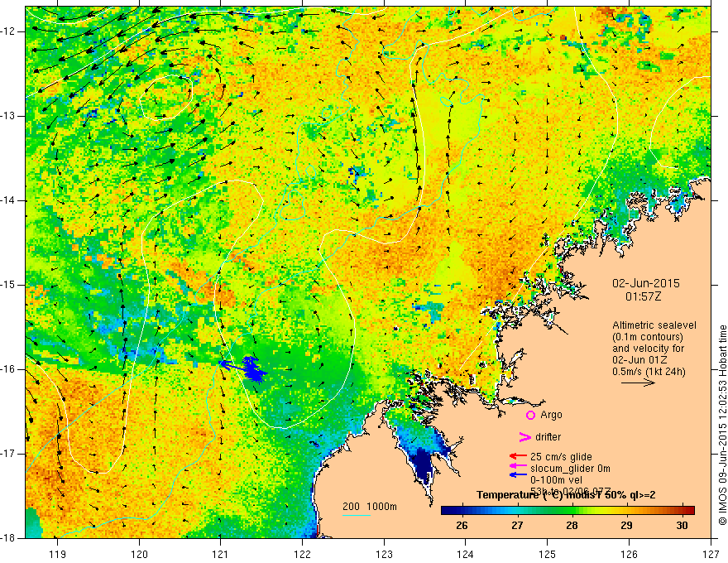The width and height of the screenshot is (728, 563).
Task: Click the '0.5m/s (1kt 24h)' scale label
Action: click(649, 371)
